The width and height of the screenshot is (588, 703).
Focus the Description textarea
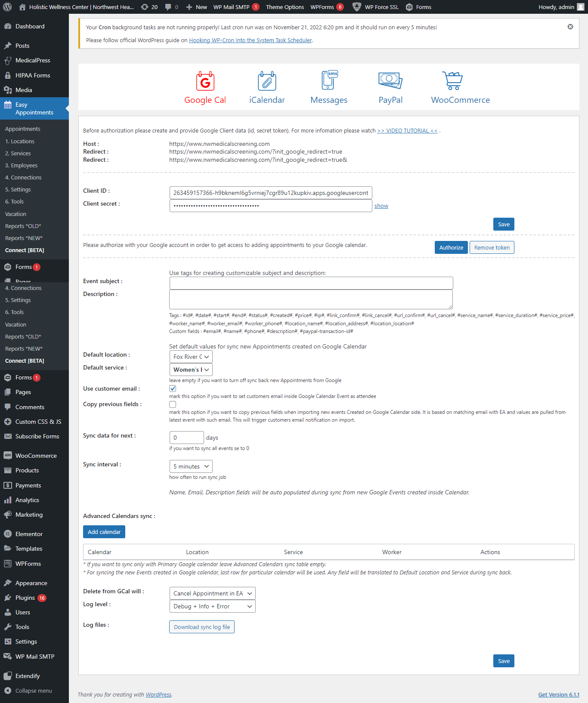click(311, 299)
